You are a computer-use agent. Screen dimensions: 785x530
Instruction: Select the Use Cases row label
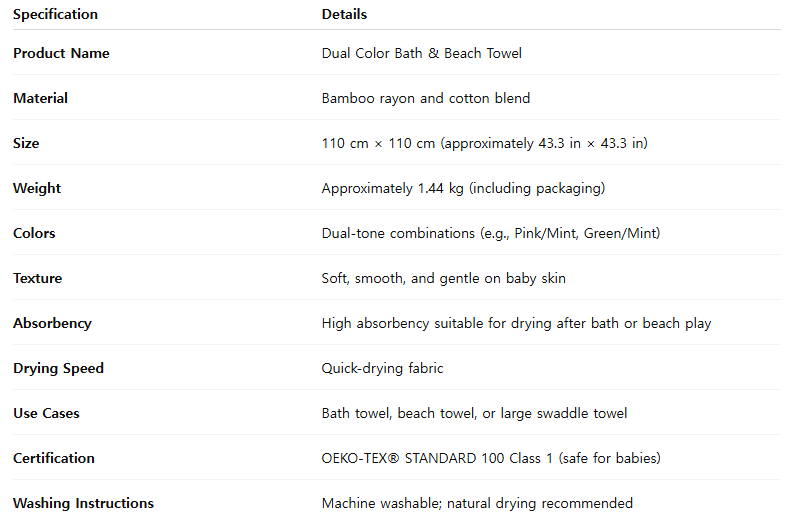coord(46,413)
